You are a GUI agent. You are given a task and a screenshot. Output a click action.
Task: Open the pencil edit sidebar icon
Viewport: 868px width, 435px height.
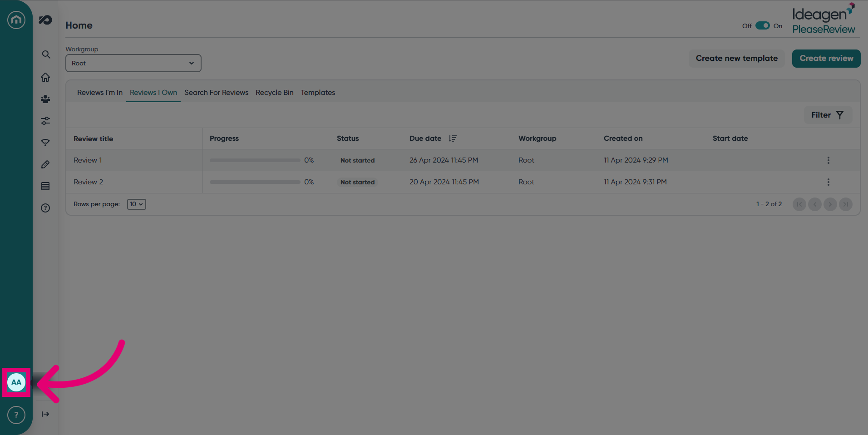pos(45,164)
